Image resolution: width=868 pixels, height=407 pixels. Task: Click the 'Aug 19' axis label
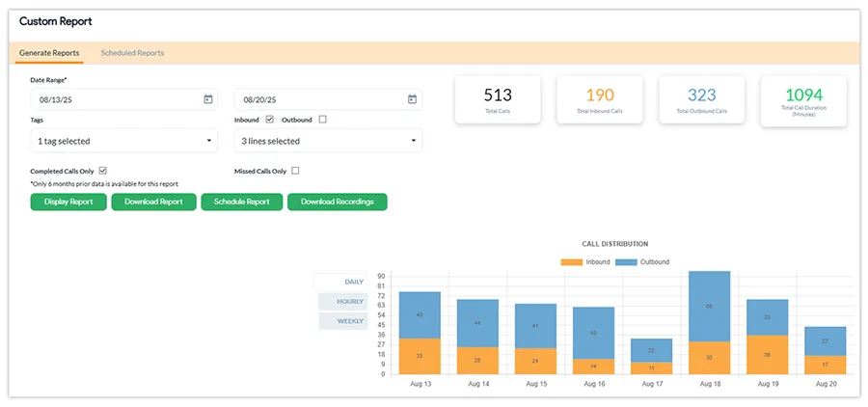(768, 384)
